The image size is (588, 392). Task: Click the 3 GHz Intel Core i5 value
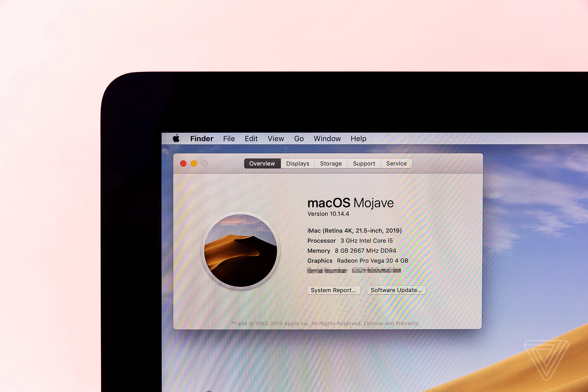[x=367, y=241]
